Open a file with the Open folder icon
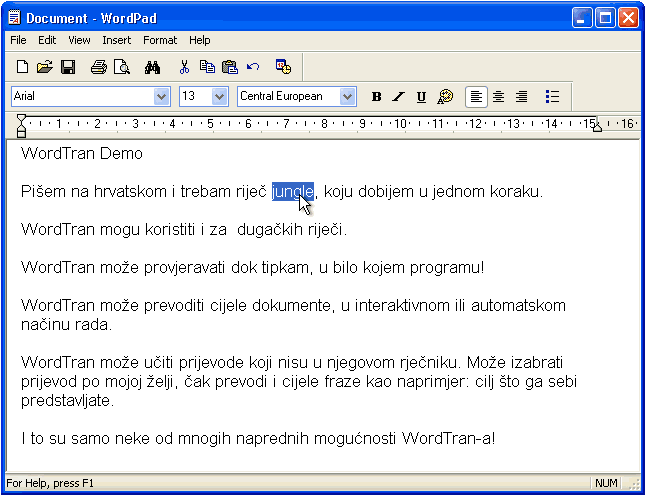 click(x=45, y=67)
